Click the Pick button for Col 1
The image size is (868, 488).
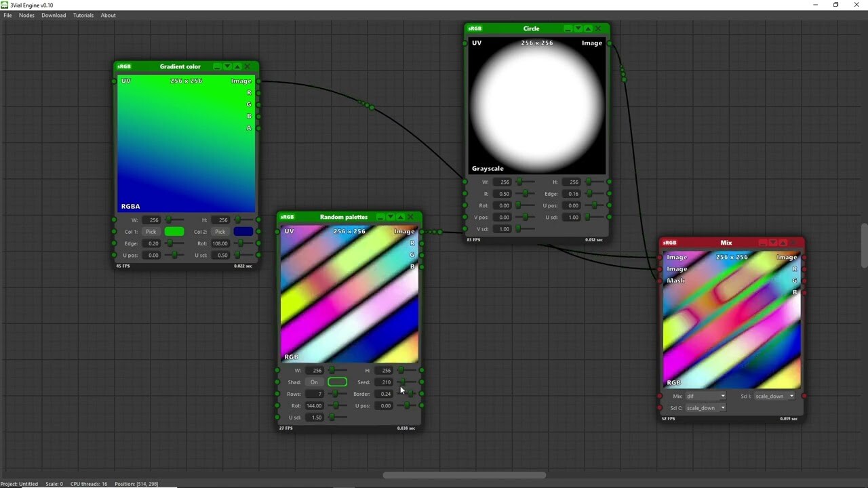151,231
